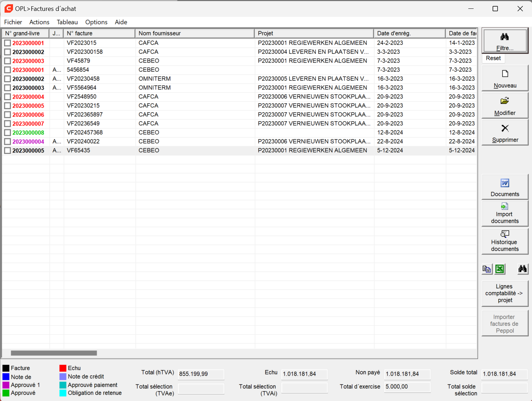Image resolution: width=532 pixels, height=401 pixels.
Task: Click the small binoculars search icon
Action: tap(522, 269)
